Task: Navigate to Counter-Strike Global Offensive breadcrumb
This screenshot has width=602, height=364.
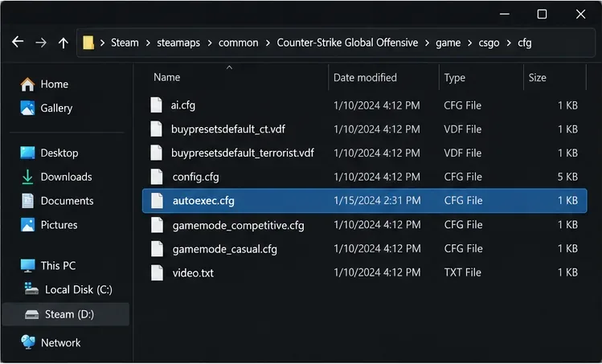Action: coord(347,43)
